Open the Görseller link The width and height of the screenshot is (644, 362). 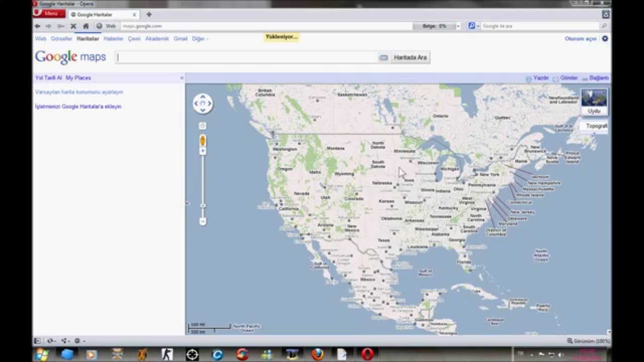click(61, 39)
